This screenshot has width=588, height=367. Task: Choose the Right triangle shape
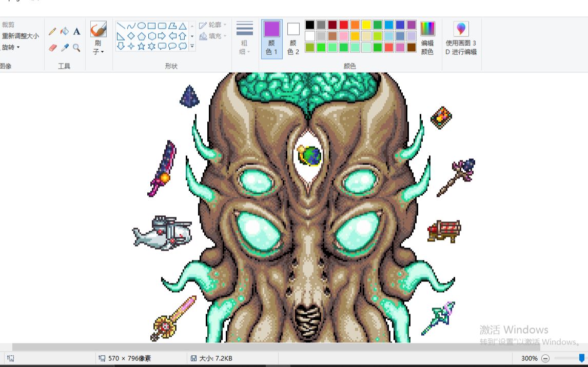point(121,36)
